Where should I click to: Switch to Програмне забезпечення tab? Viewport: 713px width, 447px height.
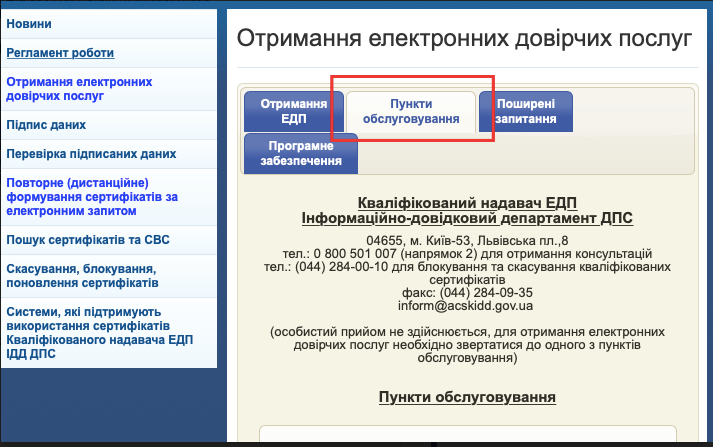tap(294, 153)
